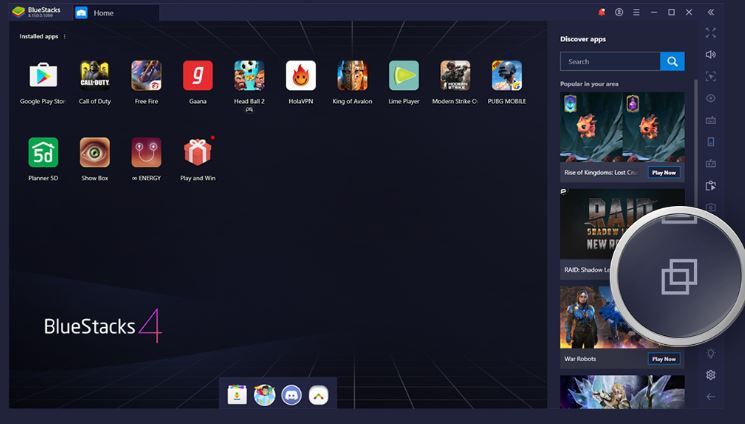Screen dimensions: 745x424
Task: Open the Play and Win gift icon
Action: click(x=198, y=153)
